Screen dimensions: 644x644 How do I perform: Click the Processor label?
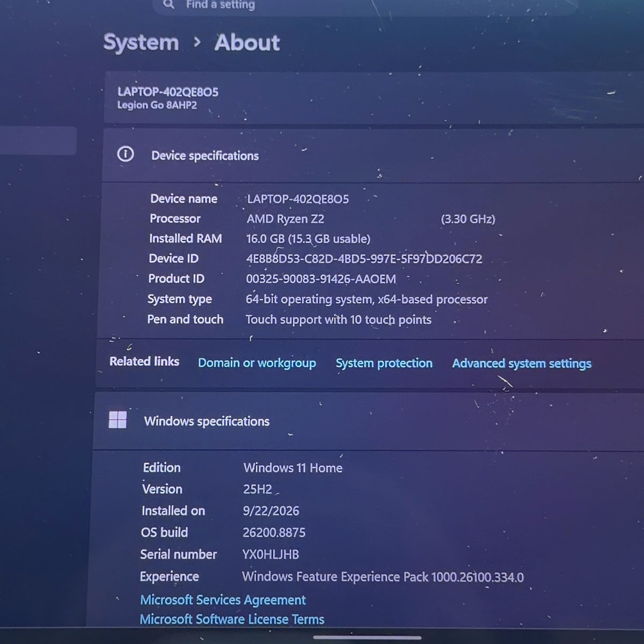pyautogui.click(x=175, y=218)
